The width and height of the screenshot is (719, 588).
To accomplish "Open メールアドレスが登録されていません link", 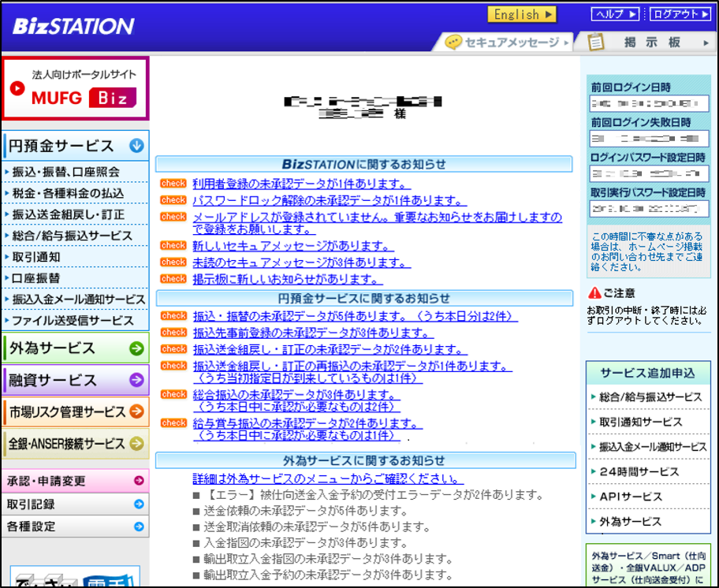I will click(377, 223).
